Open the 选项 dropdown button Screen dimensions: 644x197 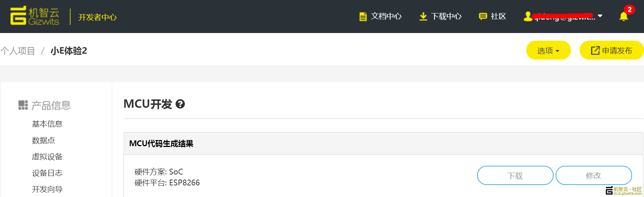click(x=548, y=50)
